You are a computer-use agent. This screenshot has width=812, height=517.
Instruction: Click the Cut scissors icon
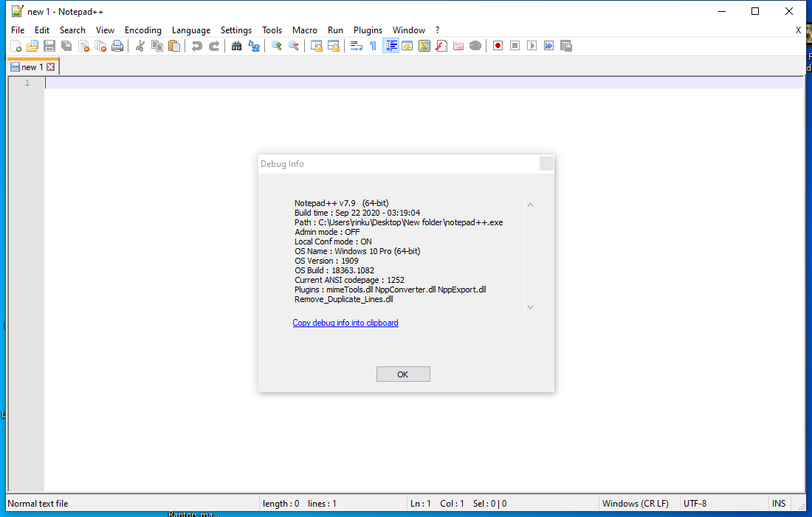140,46
